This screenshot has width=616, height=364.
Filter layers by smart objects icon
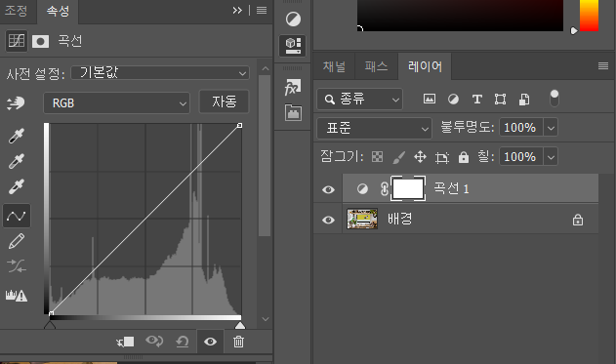pos(524,99)
